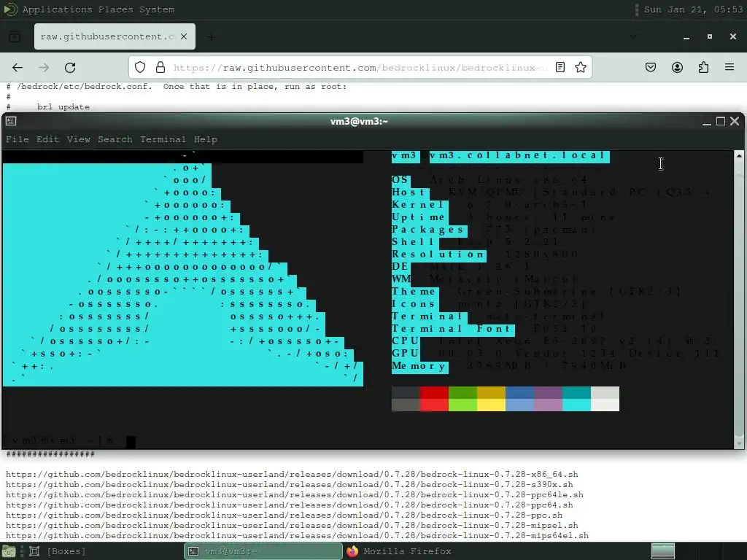Viewport: 747px width, 560px height.
Task: Click the Firefox address bar URL
Action: coord(360,68)
